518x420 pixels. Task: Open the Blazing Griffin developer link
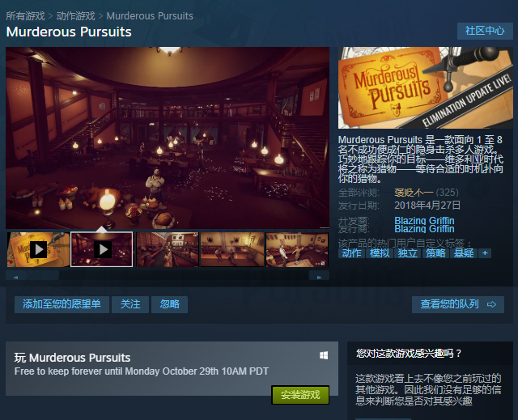pyautogui.click(x=424, y=220)
